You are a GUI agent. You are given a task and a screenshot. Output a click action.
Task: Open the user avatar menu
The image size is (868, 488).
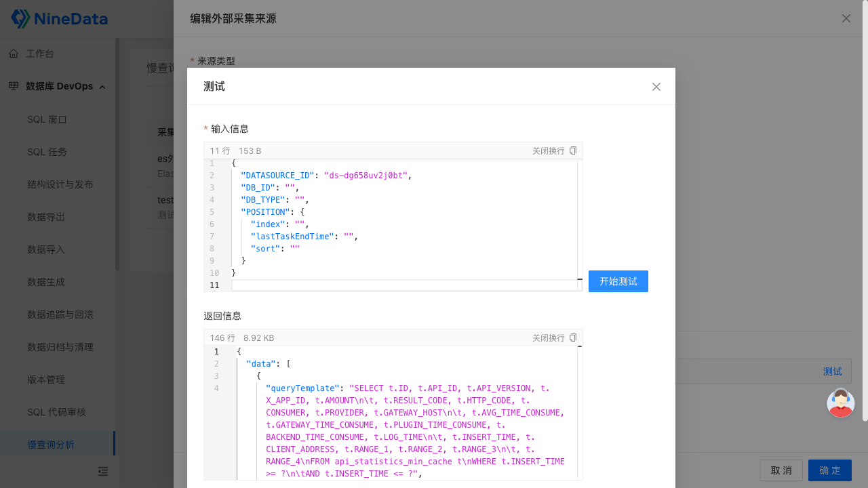[840, 403]
